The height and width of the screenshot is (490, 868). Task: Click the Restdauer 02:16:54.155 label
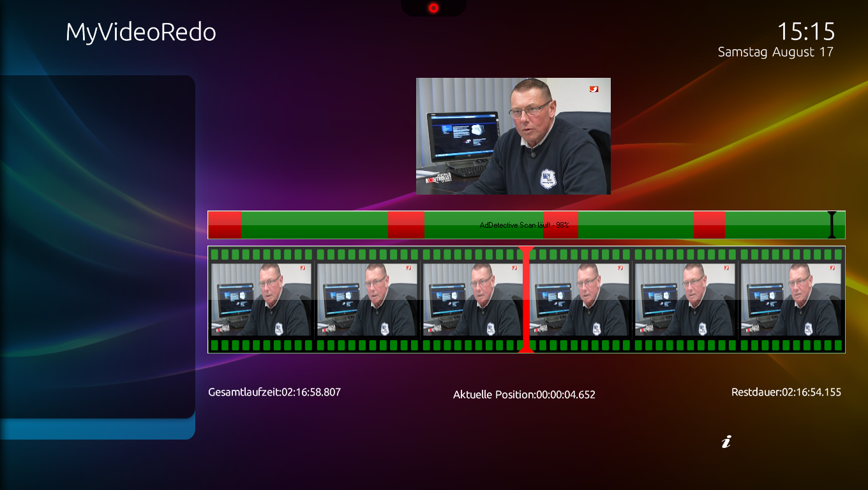click(786, 392)
